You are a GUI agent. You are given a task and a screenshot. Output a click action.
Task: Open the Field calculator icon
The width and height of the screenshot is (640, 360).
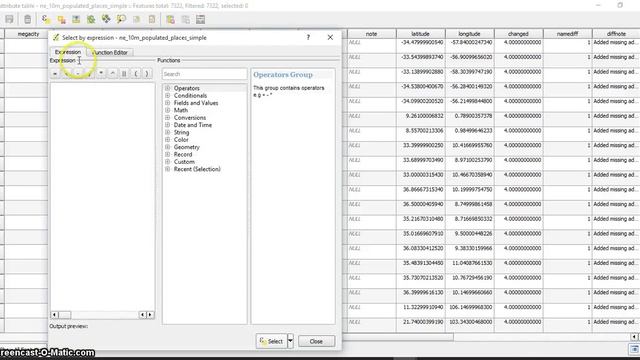(x=200, y=19)
